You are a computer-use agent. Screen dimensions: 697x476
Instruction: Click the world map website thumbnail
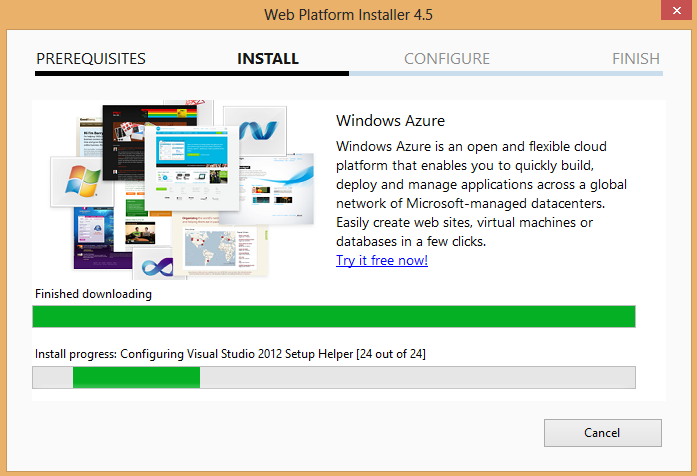tap(220, 244)
